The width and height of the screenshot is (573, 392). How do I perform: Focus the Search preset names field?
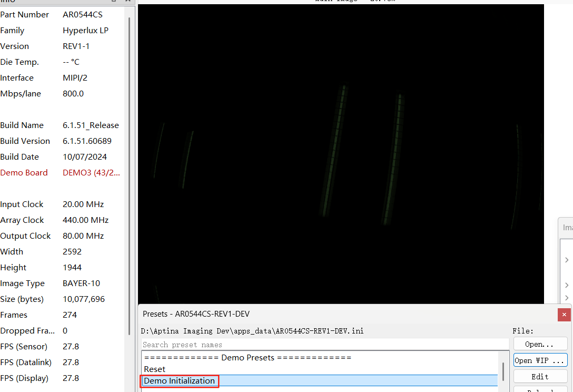[x=324, y=345]
